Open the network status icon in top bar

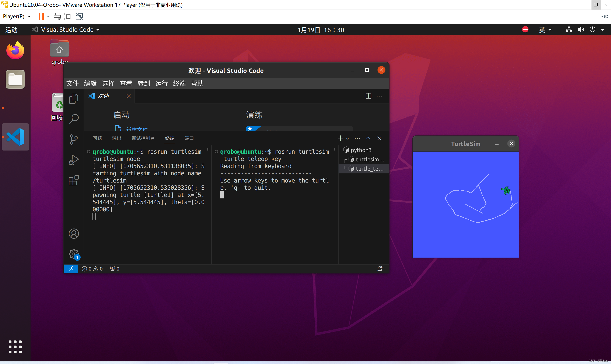click(569, 30)
